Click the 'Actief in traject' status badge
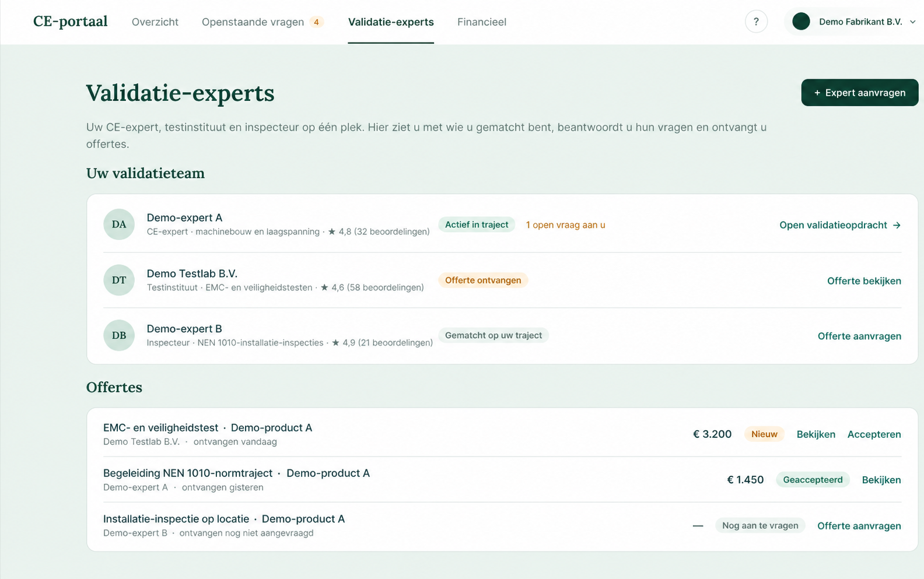The image size is (924, 579). (477, 224)
